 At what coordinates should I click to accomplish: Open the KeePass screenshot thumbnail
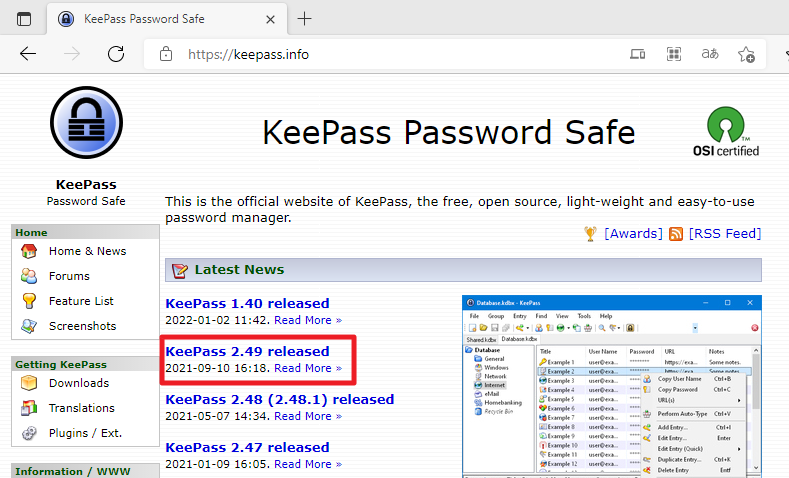pos(611,386)
